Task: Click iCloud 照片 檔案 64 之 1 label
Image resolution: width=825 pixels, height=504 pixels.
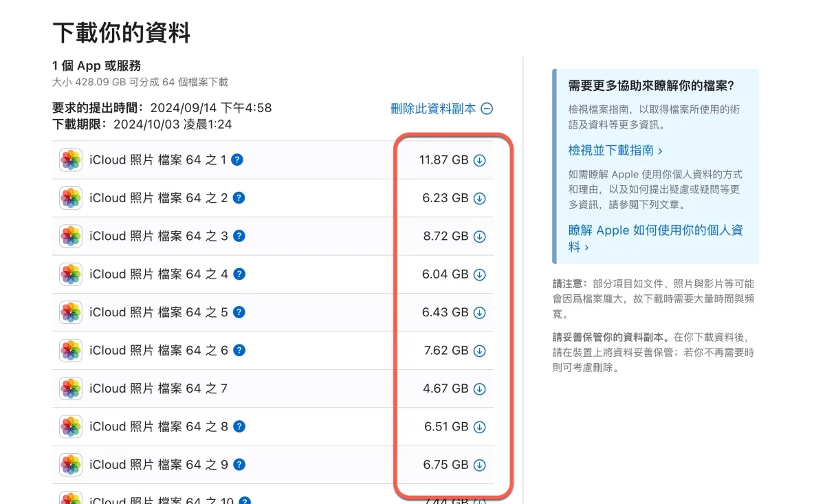Action: pos(157,160)
